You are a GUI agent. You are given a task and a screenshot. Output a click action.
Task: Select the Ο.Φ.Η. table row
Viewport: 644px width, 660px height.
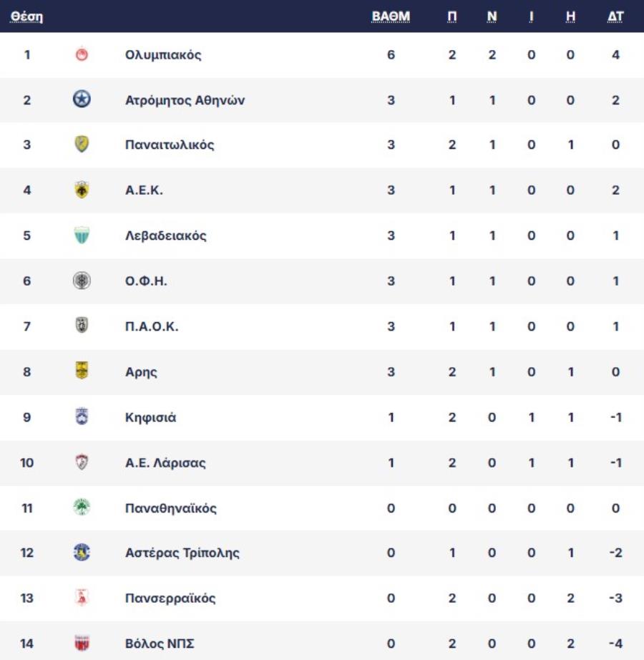tap(322, 281)
